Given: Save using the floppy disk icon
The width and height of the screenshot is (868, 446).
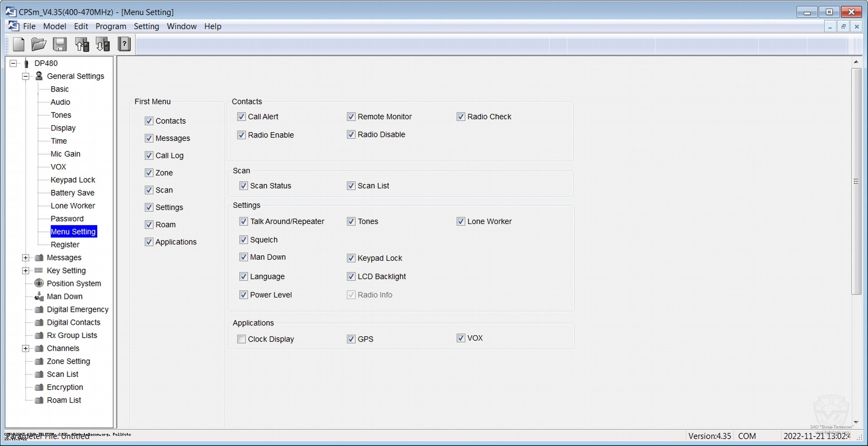Looking at the screenshot, I should pyautogui.click(x=60, y=44).
